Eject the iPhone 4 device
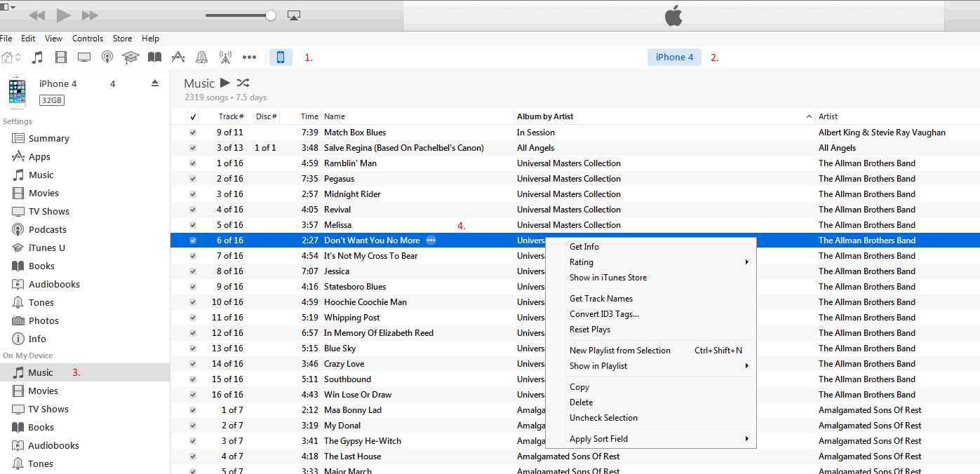The image size is (980, 474). point(155,83)
